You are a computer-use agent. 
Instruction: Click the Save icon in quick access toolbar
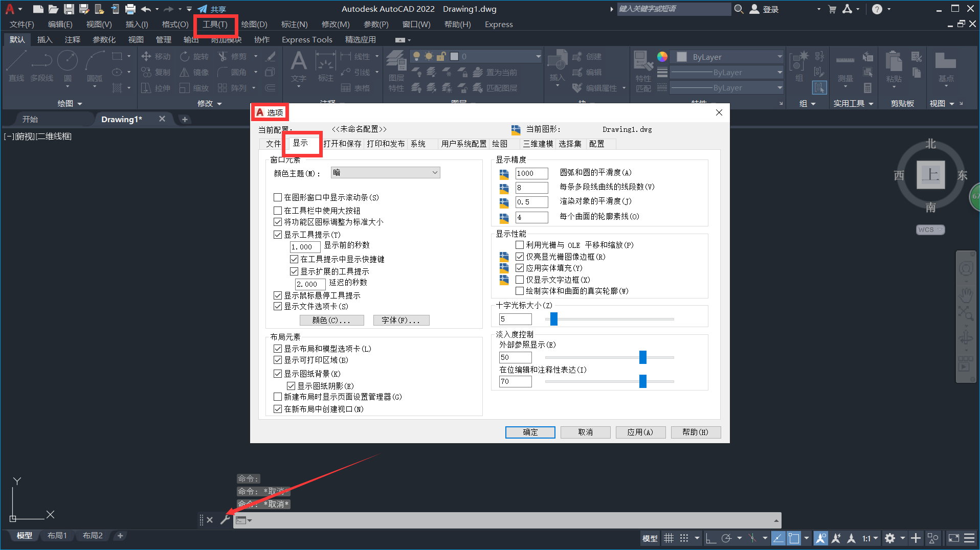(69, 9)
